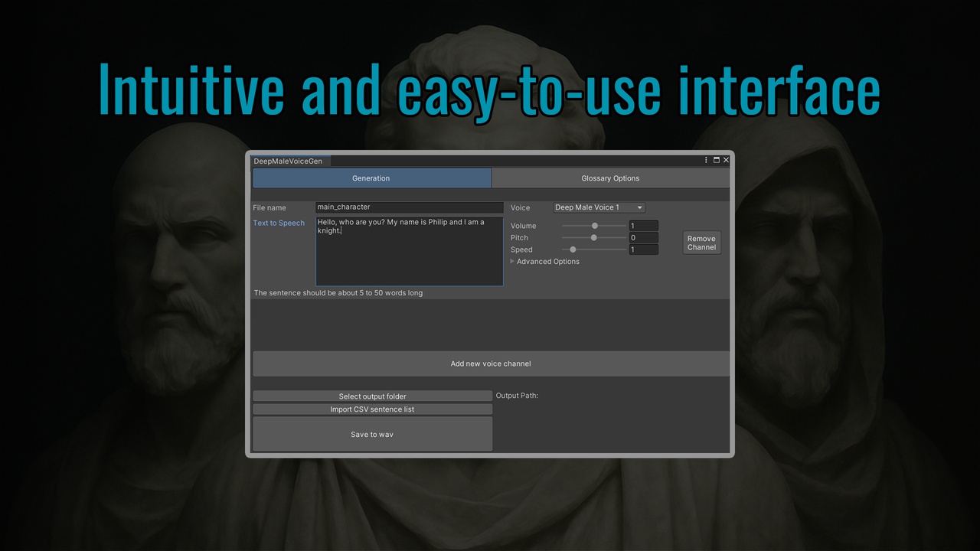Click the Remove Channel button
The width and height of the screenshot is (980, 551).
point(701,243)
